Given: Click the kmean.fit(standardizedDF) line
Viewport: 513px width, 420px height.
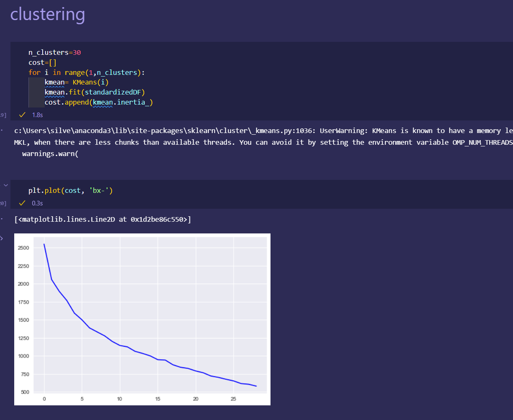Looking at the screenshot, I should coord(97,92).
